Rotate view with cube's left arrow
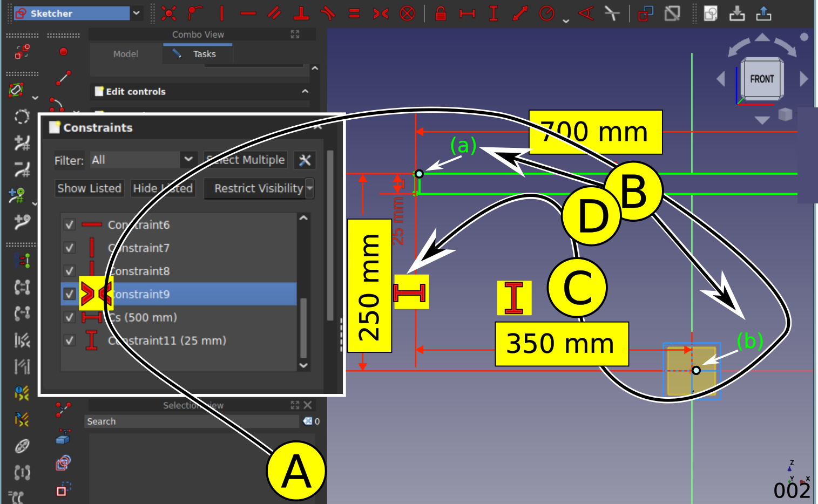 point(721,79)
